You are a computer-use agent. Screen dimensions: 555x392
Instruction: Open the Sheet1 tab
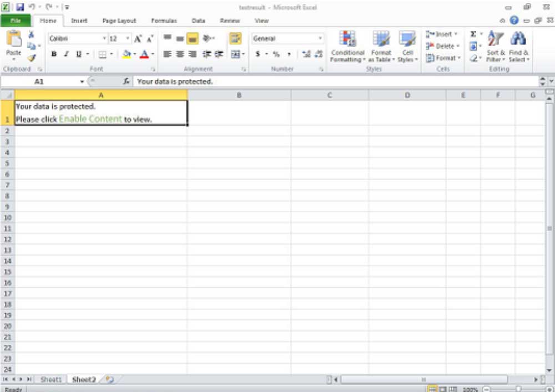(51, 380)
